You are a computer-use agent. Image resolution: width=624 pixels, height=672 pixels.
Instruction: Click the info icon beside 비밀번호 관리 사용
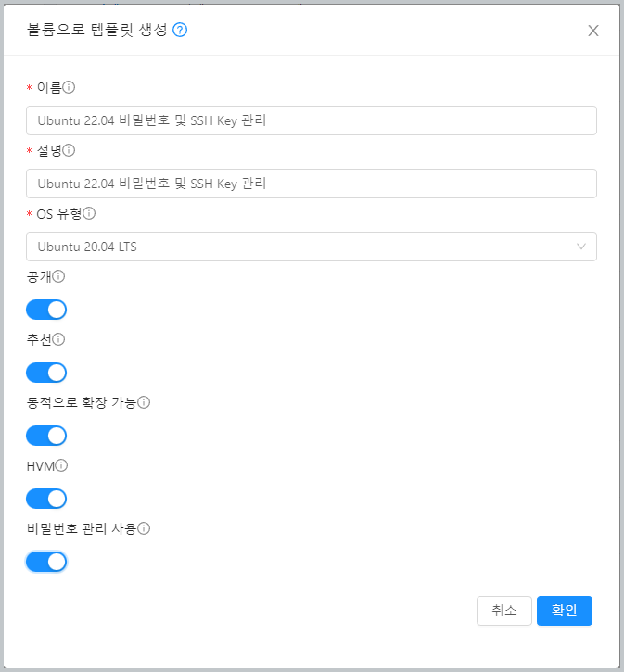pos(144,528)
